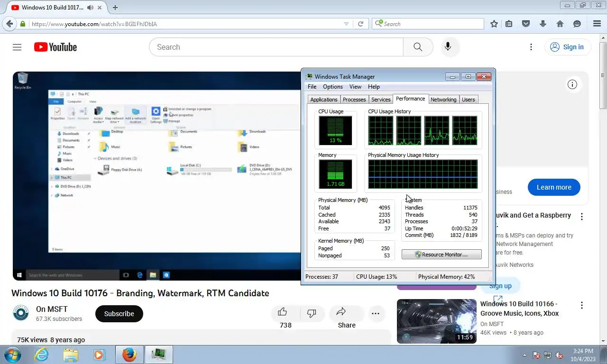Open Internet Explorer from taskbar

[42, 355]
